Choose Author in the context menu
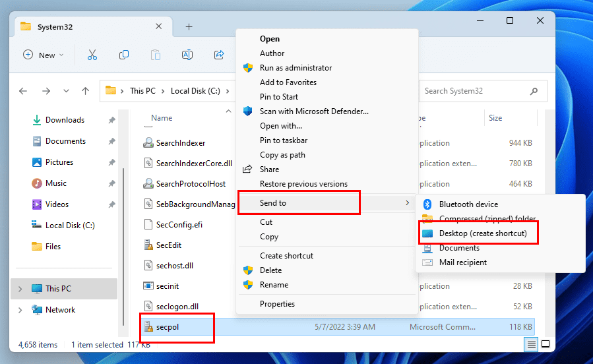The width and height of the screenshot is (593, 364). click(x=327, y=53)
